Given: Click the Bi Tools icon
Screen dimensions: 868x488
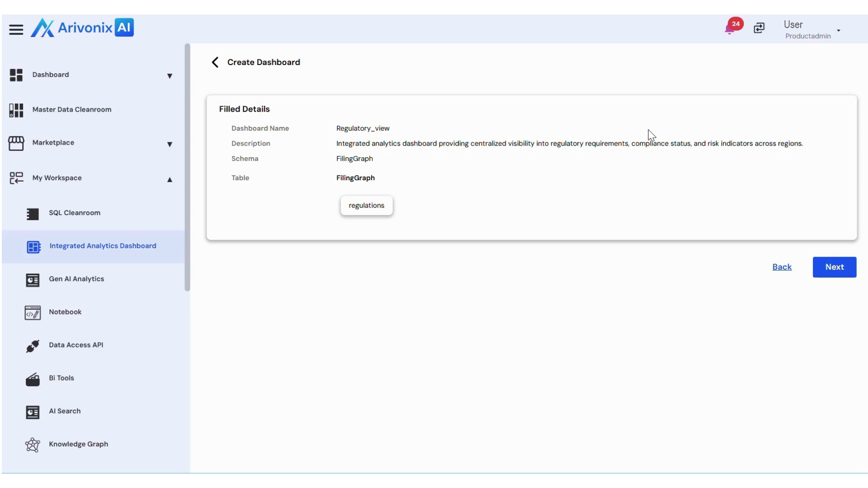Looking at the screenshot, I should tap(33, 379).
